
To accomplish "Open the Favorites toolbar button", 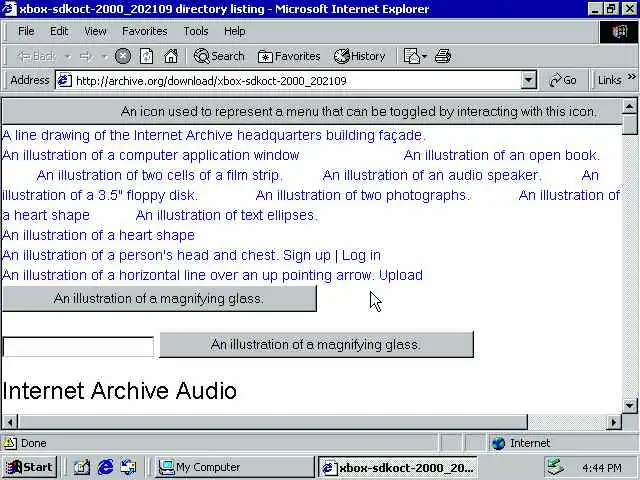I will pos(289,56).
